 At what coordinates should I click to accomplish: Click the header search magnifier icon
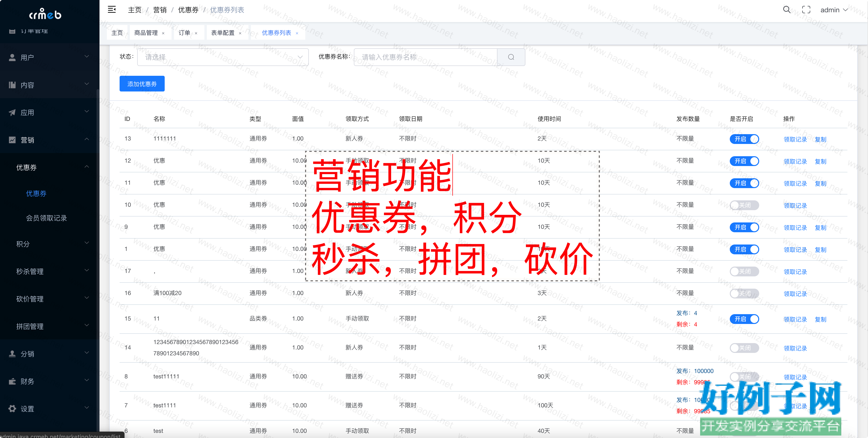point(786,10)
